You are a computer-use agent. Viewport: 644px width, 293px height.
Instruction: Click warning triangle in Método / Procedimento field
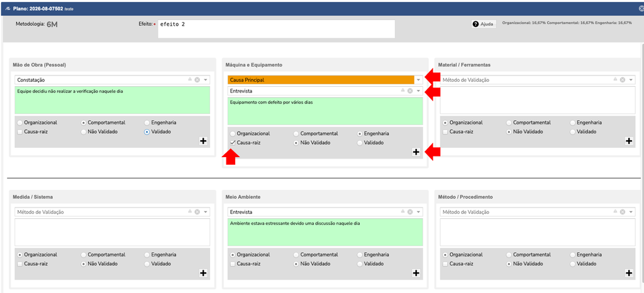pos(615,212)
